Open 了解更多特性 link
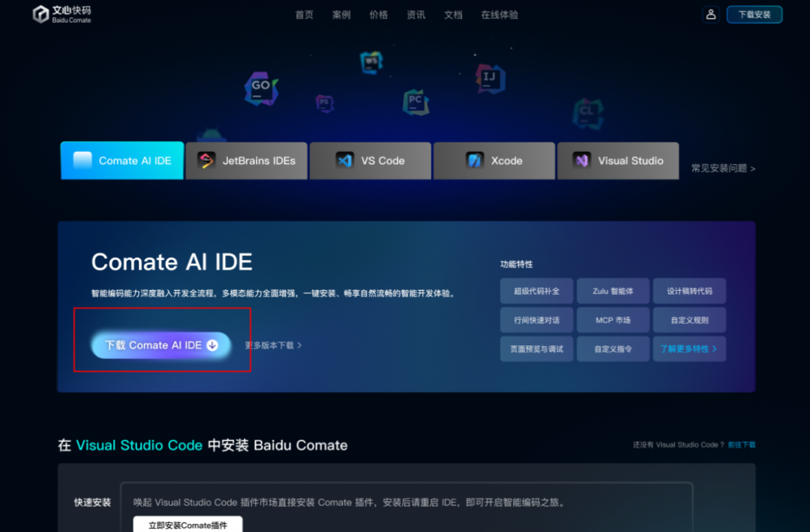The height and width of the screenshot is (532, 810). coord(689,349)
